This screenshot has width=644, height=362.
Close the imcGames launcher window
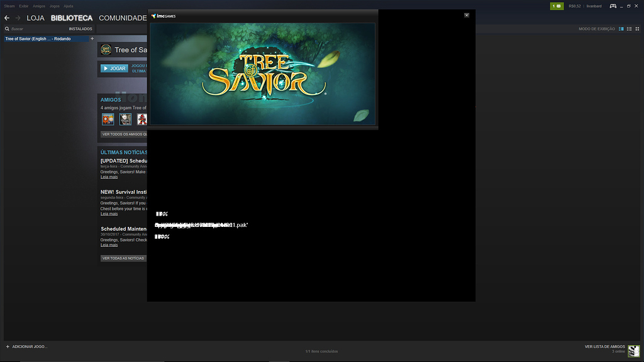467,15
